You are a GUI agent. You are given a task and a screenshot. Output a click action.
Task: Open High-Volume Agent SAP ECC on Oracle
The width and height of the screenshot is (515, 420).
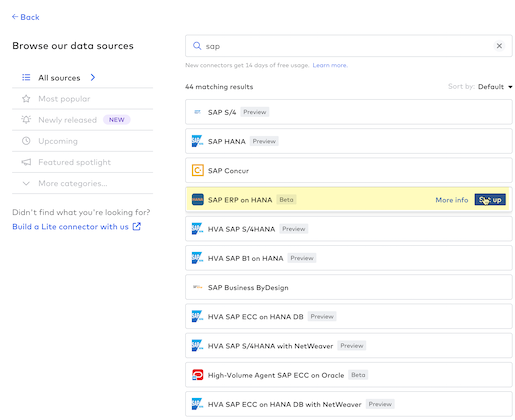coord(349,375)
